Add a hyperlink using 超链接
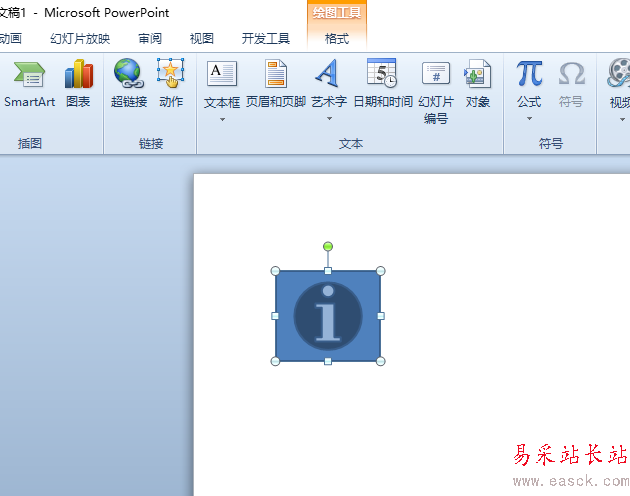This screenshot has width=630, height=496. 129,84
